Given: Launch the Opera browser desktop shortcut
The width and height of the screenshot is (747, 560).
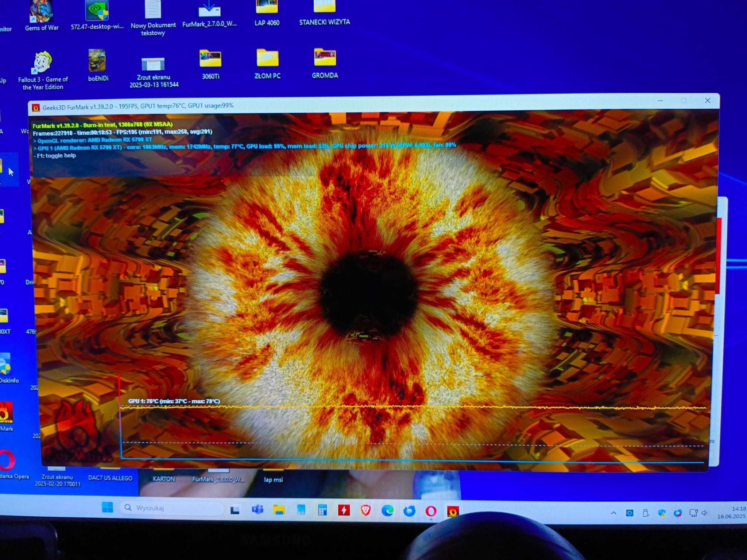Looking at the screenshot, I should tap(11, 465).
